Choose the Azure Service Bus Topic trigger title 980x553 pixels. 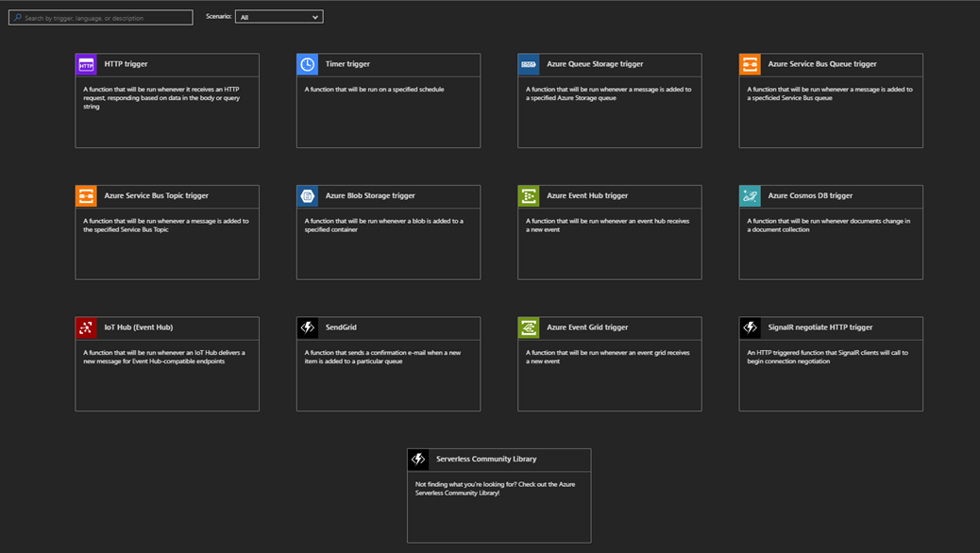156,195
